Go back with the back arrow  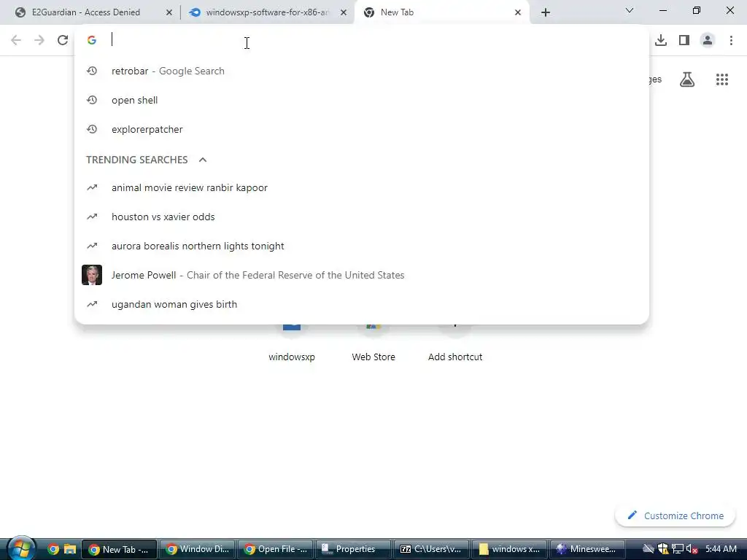coord(16,40)
